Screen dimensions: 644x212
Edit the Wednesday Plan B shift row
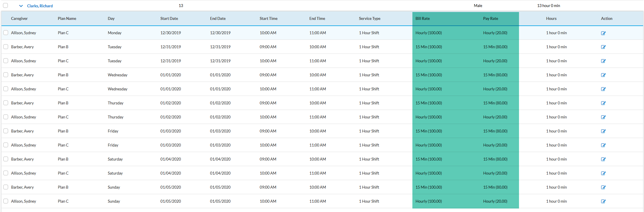point(603,75)
